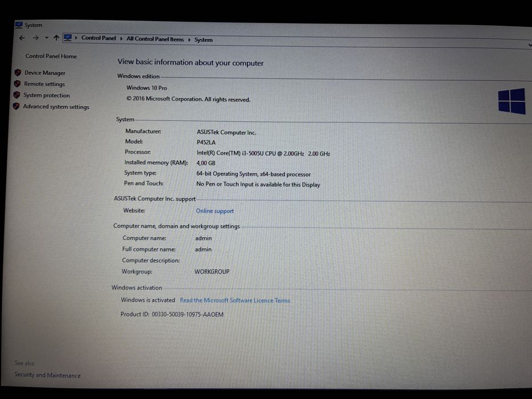Open Device Manager link
532x399 pixels.
45,73
